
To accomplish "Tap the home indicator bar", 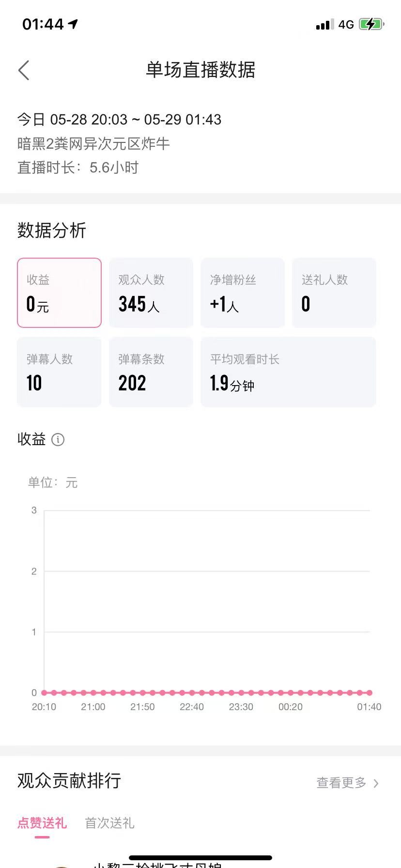I will [200, 857].
